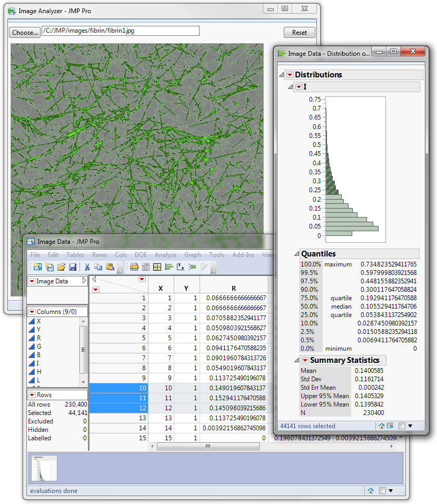437x504 pixels.
Task: Click the Add-Ins menu
Action: click(x=243, y=255)
